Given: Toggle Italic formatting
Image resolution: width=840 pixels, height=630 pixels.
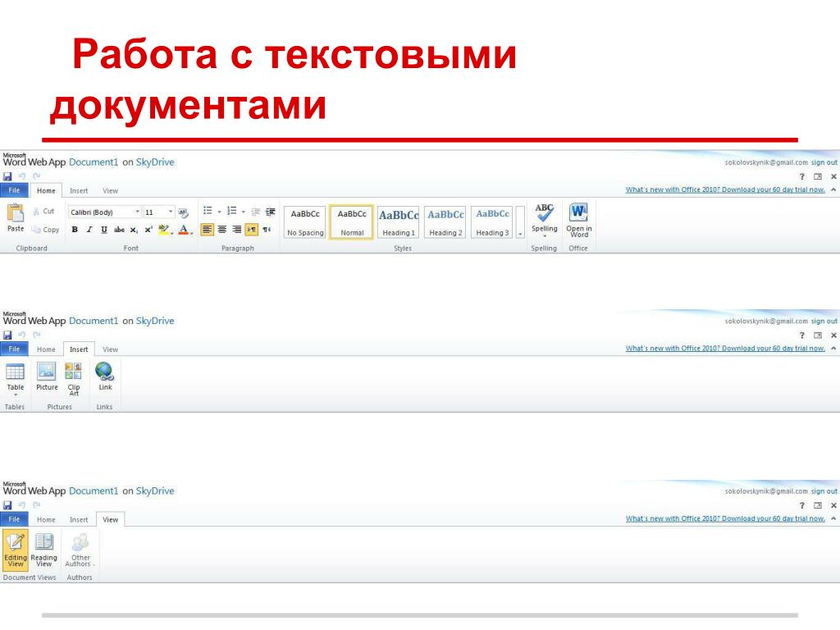Looking at the screenshot, I should [89, 230].
